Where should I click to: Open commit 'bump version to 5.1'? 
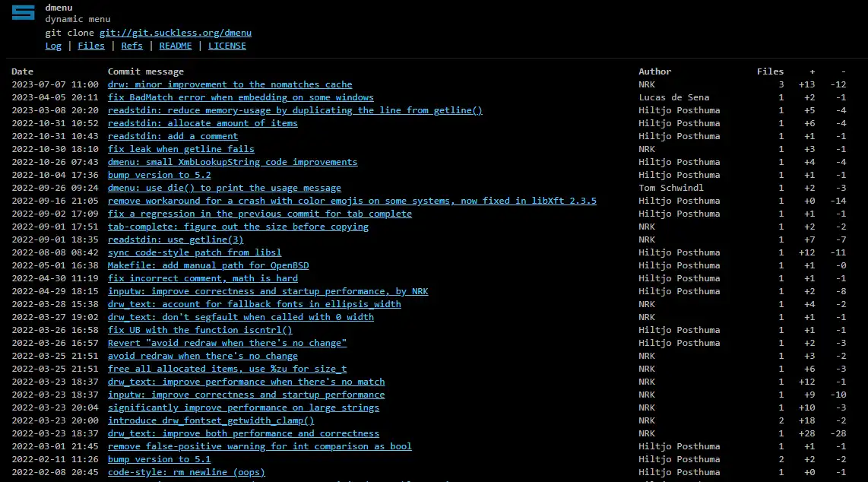[160, 459]
